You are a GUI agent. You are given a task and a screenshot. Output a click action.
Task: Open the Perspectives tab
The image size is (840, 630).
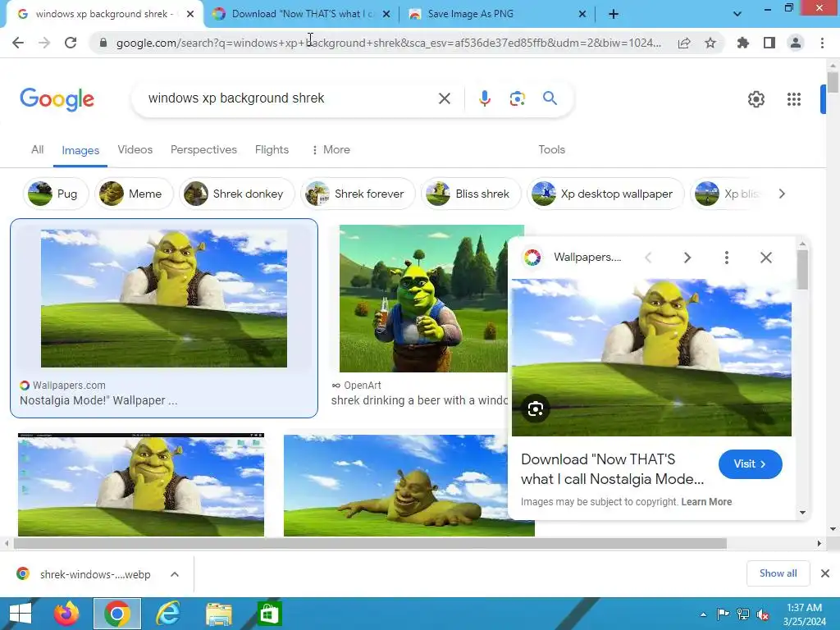pos(203,149)
